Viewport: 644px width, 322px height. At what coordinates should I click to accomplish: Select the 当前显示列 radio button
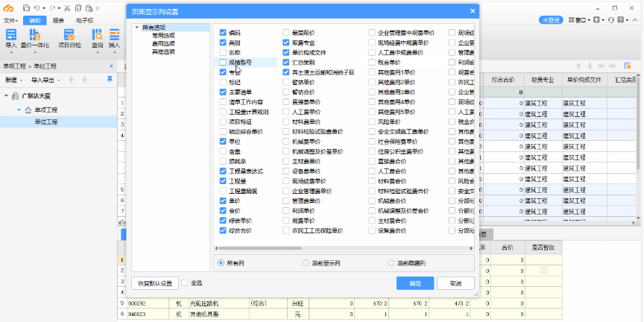click(x=306, y=263)
